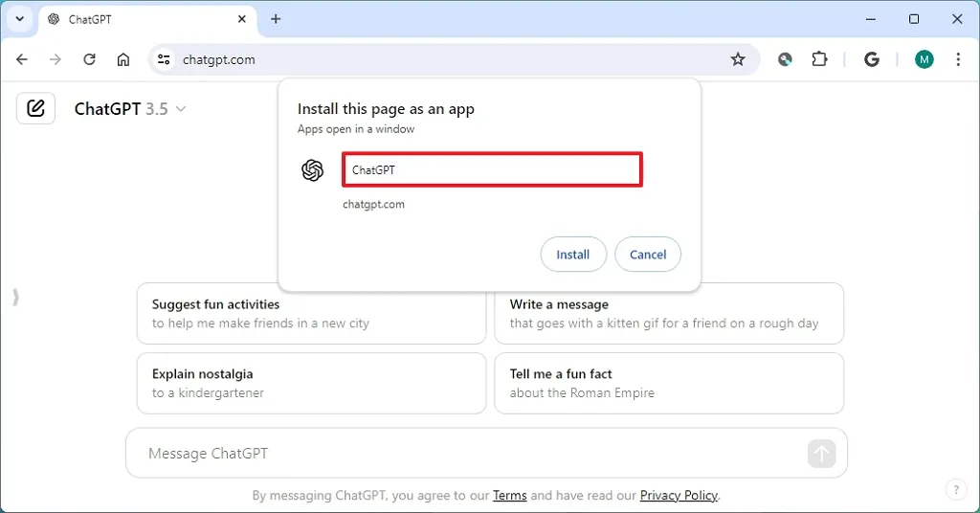Click the browser back arrow
The image size is (980, 513).
coord(22,59)
